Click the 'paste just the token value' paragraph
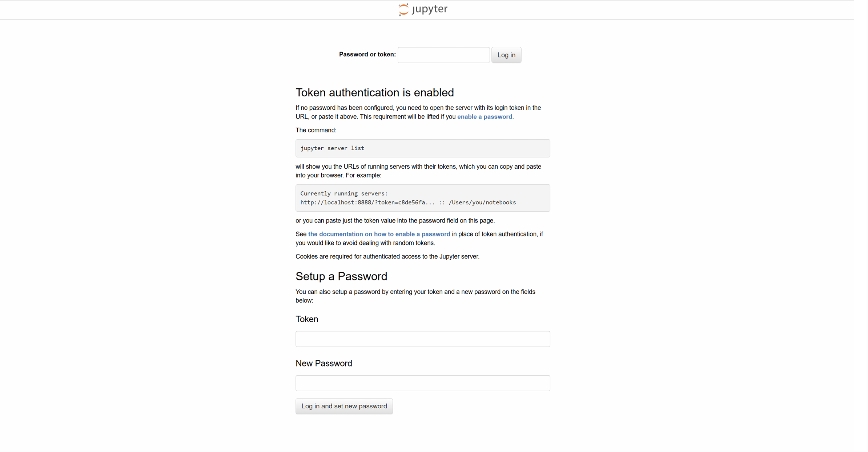This screenshot has width=868, height=452. (x=395, y=221)
